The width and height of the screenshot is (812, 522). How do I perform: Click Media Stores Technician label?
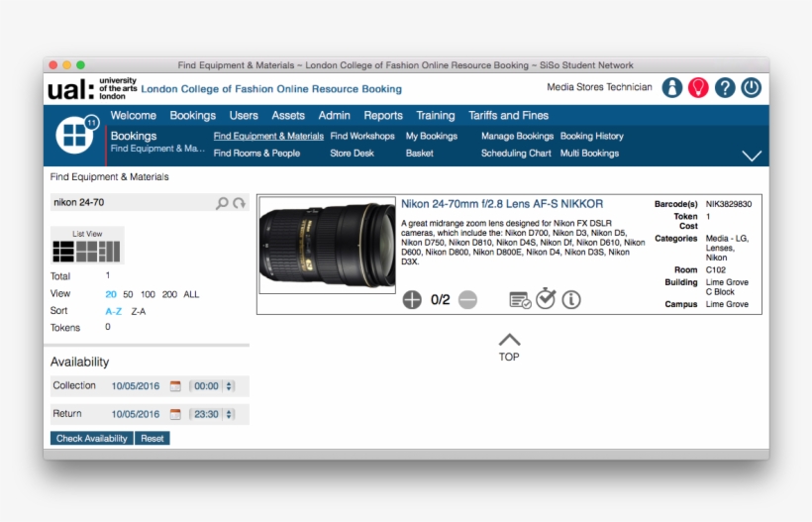click(x=599, y=87)
